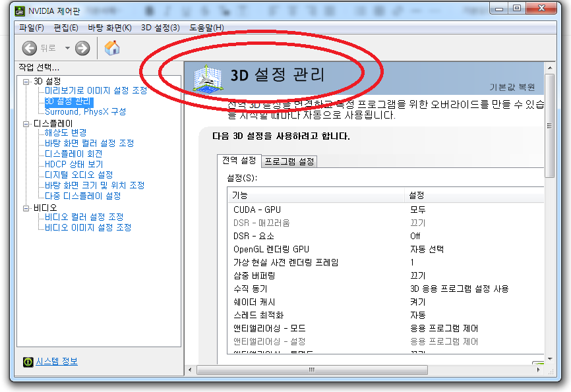Select the DSR - 요소 row
Screen dimensions: 571x392
[386, 237]
